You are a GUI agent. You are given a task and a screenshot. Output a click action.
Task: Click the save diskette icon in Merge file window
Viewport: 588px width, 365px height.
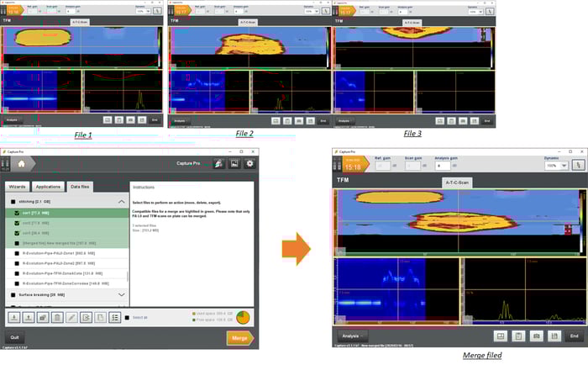(x=554, y=336)
